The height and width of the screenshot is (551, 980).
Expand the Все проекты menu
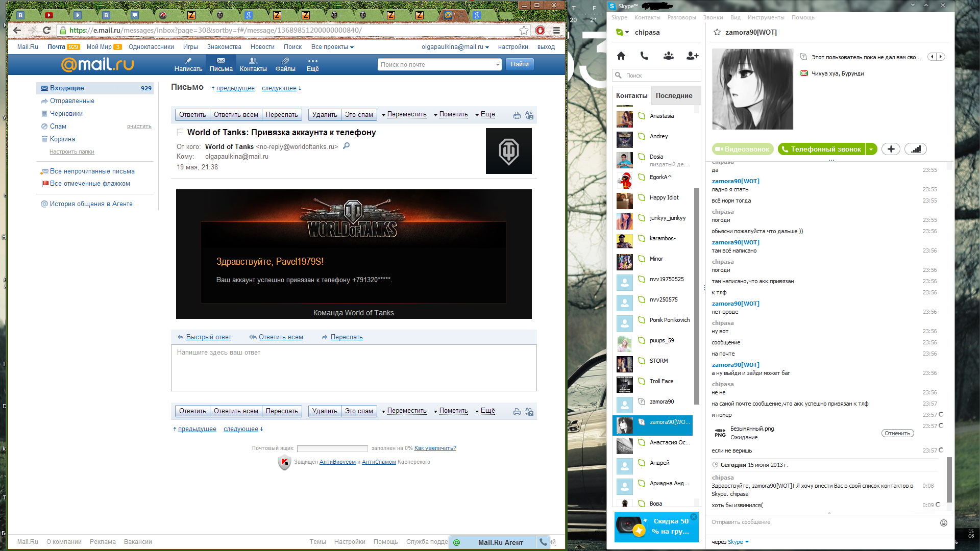pos(332,47)
